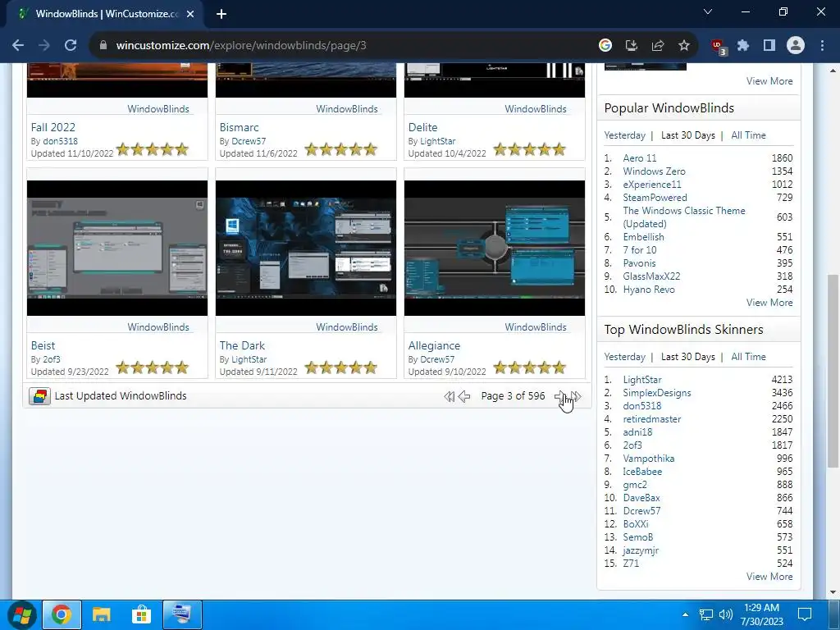The height and width of the screenshot is (630, 840).
Task: Share this page via share icon
Action: click(658, 46)
